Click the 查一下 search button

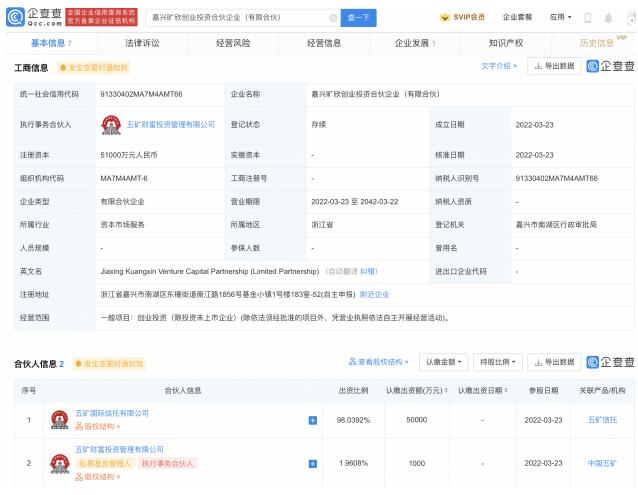point(358,17)
